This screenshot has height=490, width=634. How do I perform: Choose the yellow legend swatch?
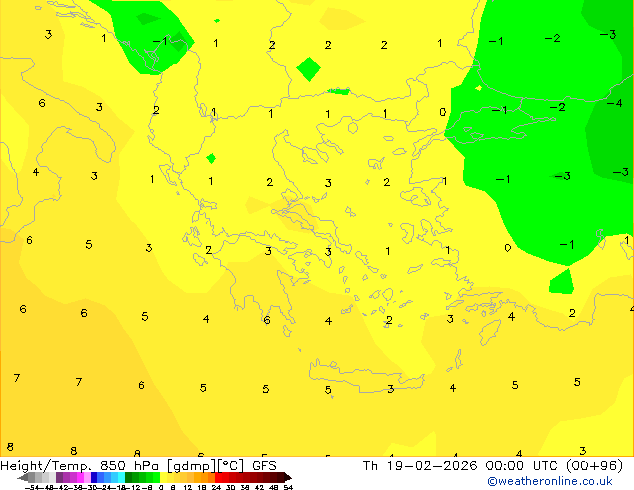(163, 477)
